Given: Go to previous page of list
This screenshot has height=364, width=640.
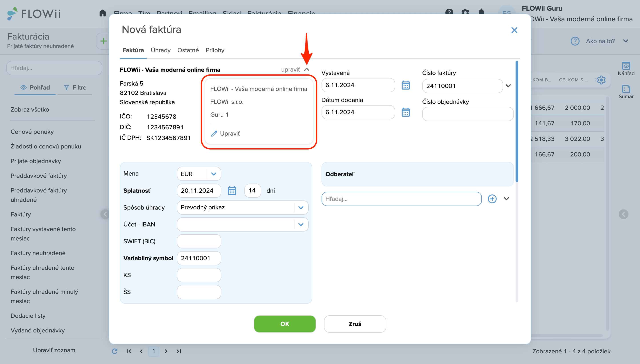Looking at the screenshot, I should click(141, 351).
